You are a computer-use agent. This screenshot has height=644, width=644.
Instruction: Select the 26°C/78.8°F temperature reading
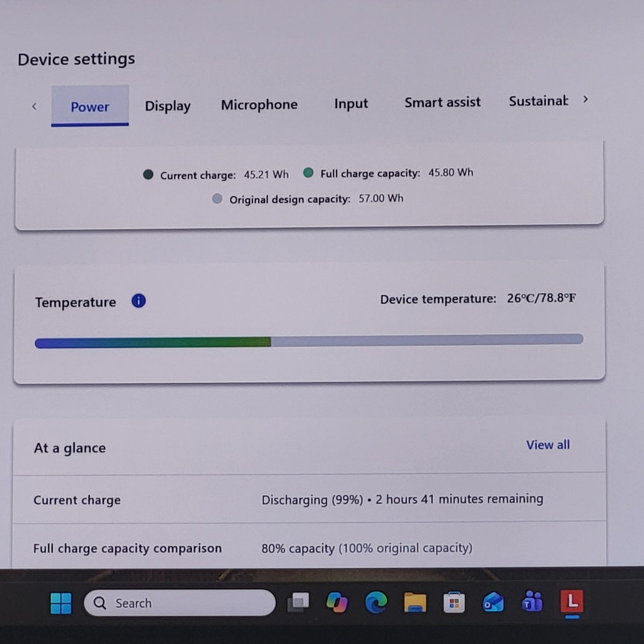coord(541,298)
